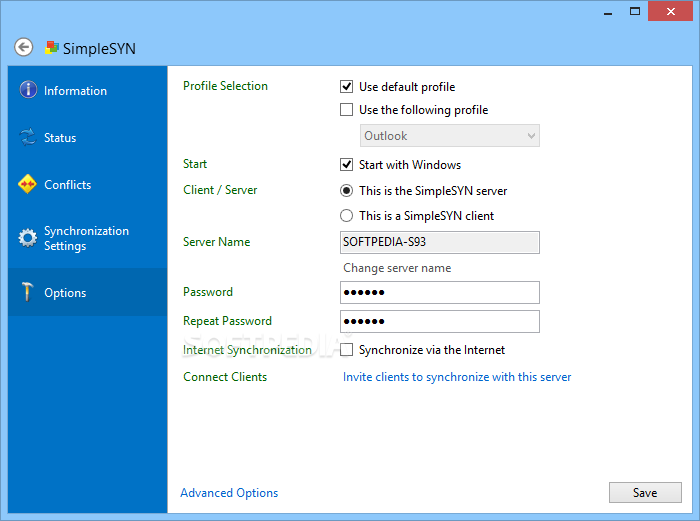Enable Synchronize via the Internet
Viewport: 700px width, 521px height.
pyautogui.click(x=346, y=350)
